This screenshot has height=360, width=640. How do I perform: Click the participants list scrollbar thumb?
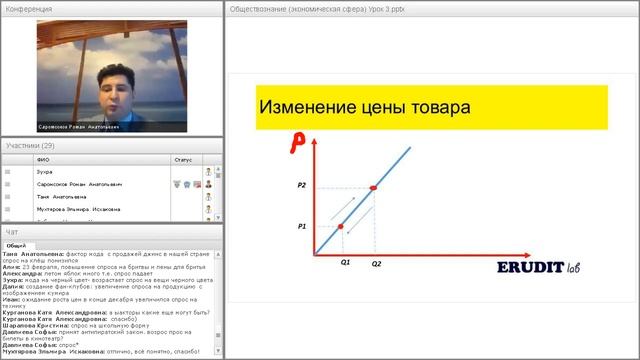coord(218,176)
